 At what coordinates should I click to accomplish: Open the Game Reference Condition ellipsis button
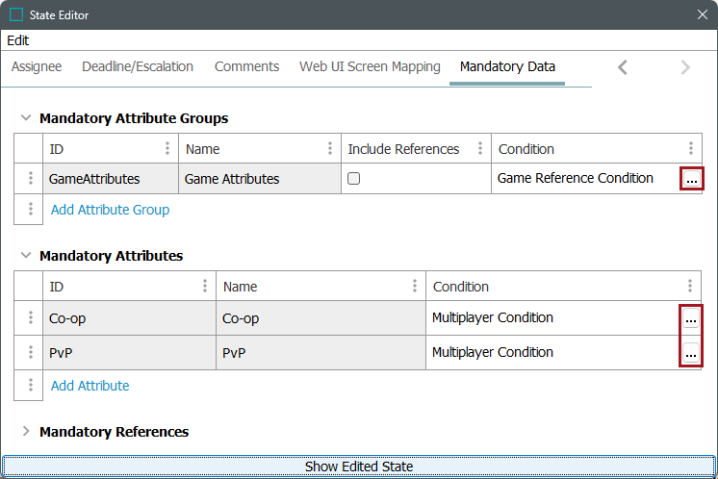691,179
